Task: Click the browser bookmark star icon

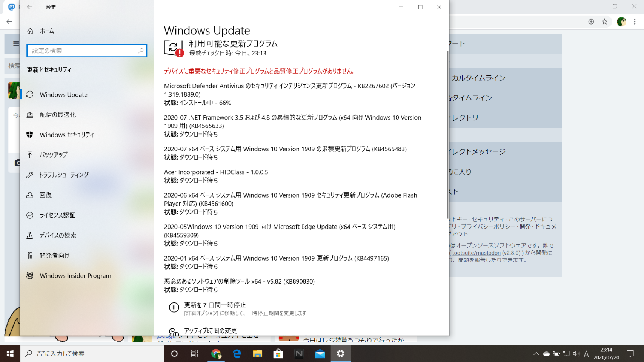Action: click(x=605, y=22)
